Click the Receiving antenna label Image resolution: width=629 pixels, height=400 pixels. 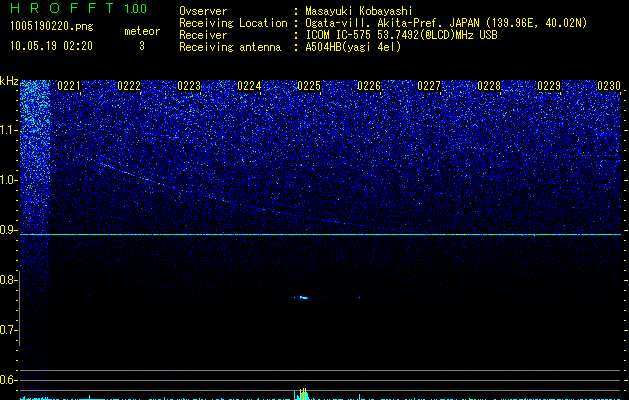230,47
